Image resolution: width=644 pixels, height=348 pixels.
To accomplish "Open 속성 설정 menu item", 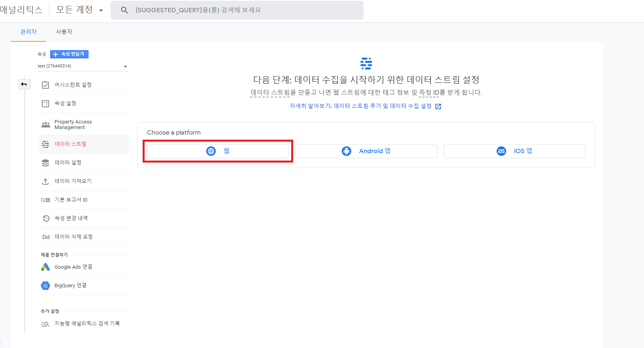I will (84, 103).
